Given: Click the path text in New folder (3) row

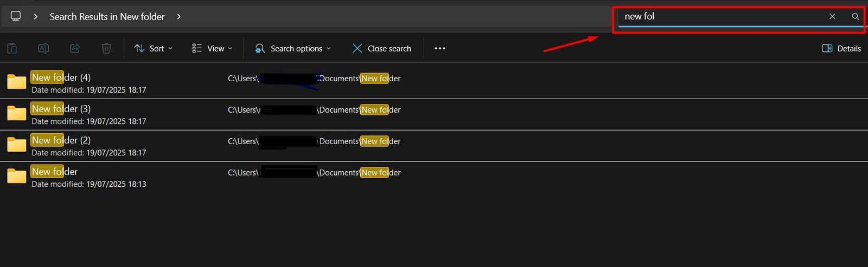Looking at the screenshot, I should coord(314,110).
